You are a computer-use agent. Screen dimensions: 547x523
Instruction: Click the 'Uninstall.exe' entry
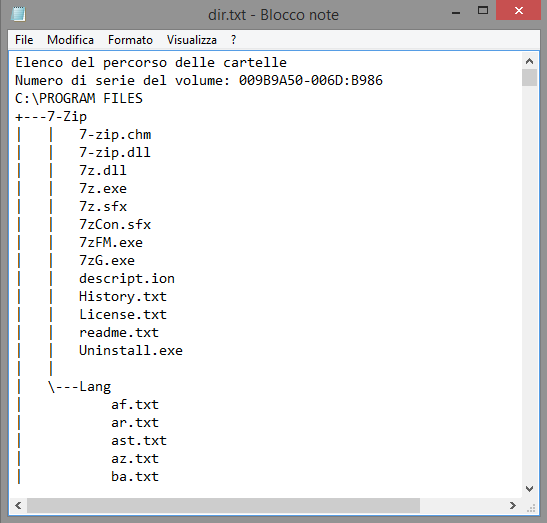click(131, 350)
